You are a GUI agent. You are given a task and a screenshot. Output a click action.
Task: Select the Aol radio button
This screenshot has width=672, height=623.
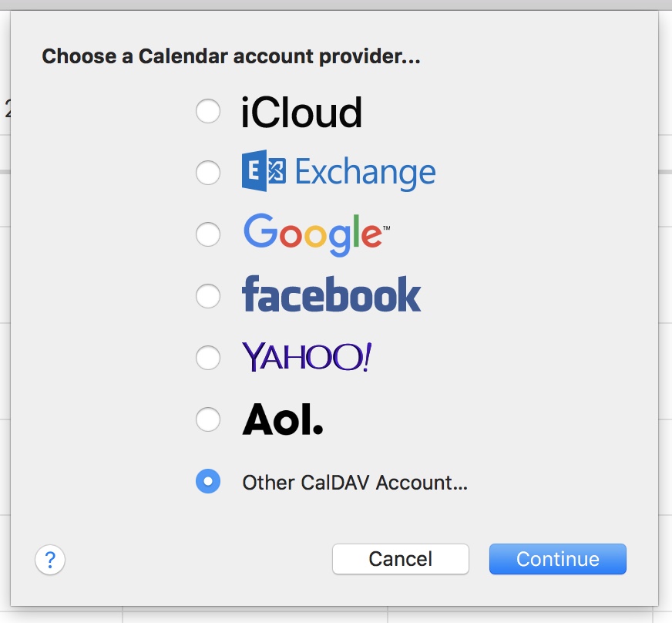207,419
